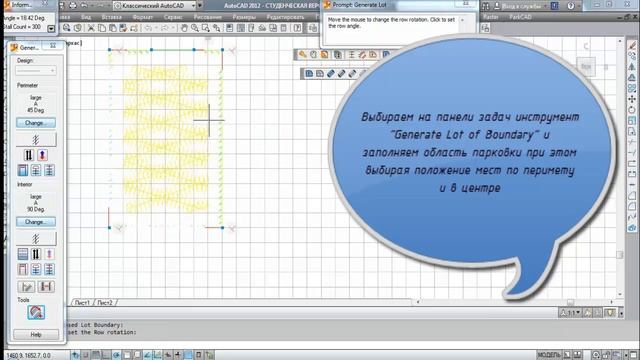Open the Properties palette icon in toolbar
This screenshot has width=640, height=360.
point(230,28)
